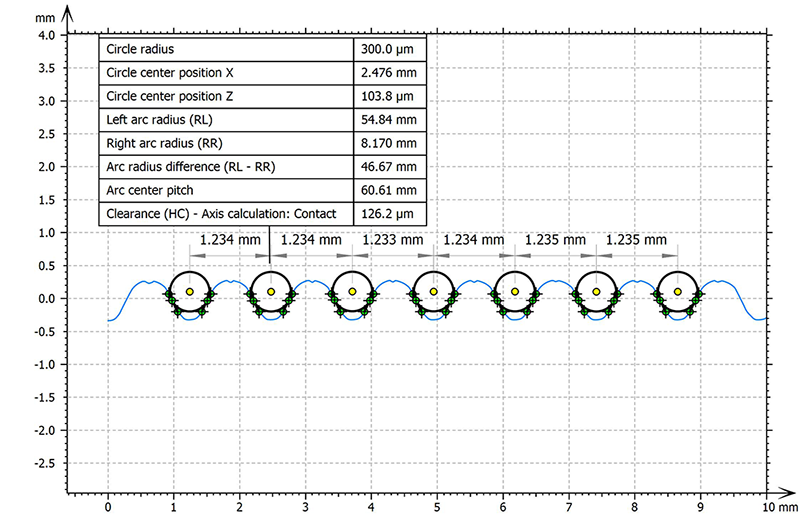Click the -2.5 tick on Z axis
The height and width of the screenshot is (526, 800).
44,463
